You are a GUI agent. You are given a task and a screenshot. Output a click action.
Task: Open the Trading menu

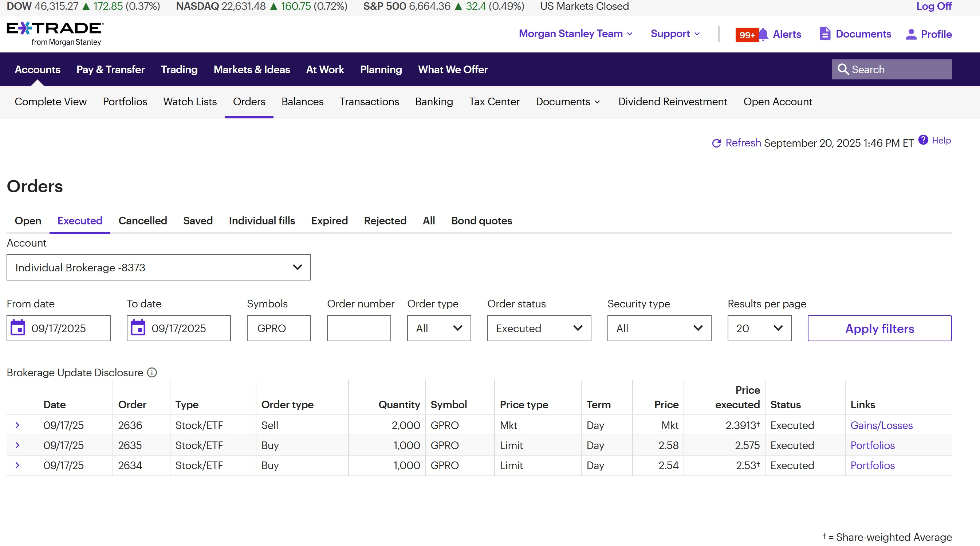coord(179,69)
